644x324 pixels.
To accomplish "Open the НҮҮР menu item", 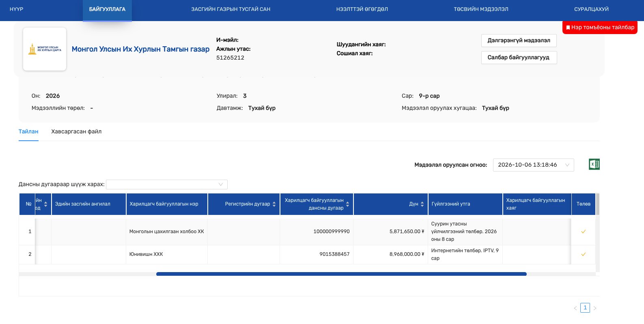I will pos(16,9).
